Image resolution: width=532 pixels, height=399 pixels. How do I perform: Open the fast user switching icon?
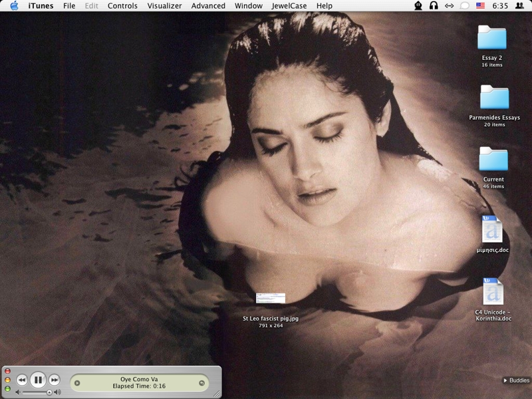coord(520,6)
